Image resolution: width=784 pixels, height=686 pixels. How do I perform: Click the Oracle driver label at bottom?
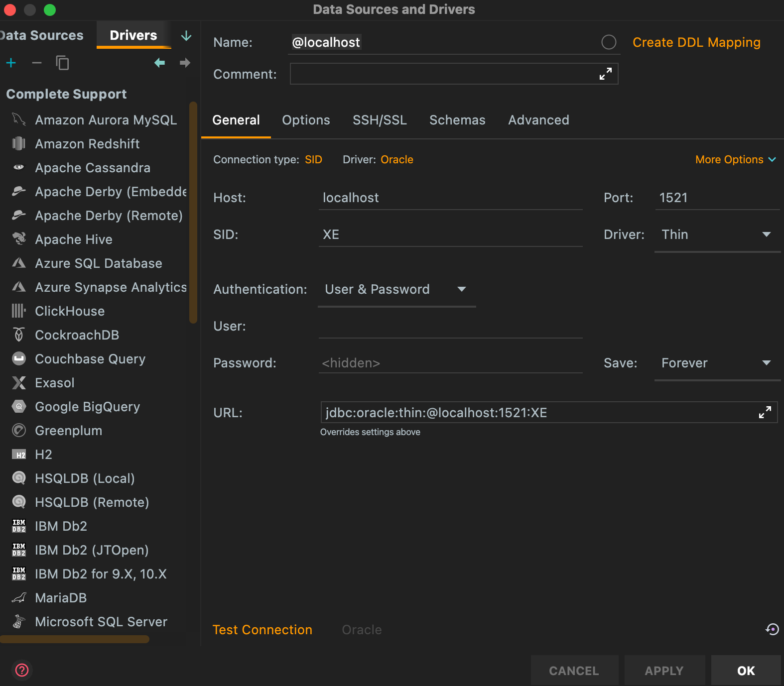[362, 630]
